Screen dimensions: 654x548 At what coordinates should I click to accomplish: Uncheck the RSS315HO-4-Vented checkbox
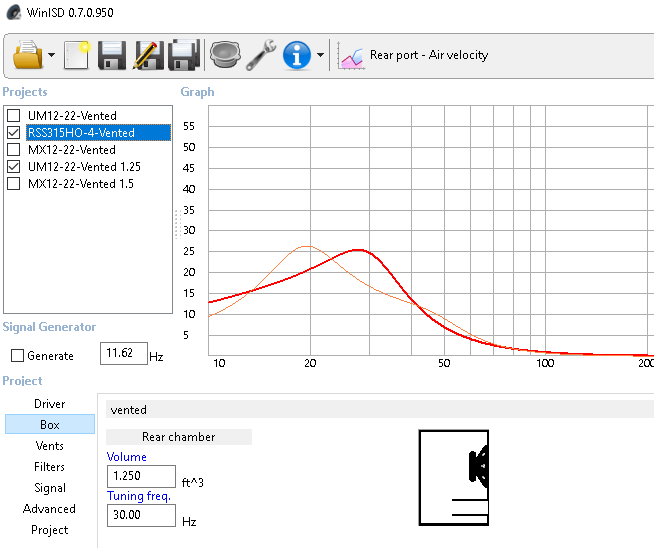(13, 133)
